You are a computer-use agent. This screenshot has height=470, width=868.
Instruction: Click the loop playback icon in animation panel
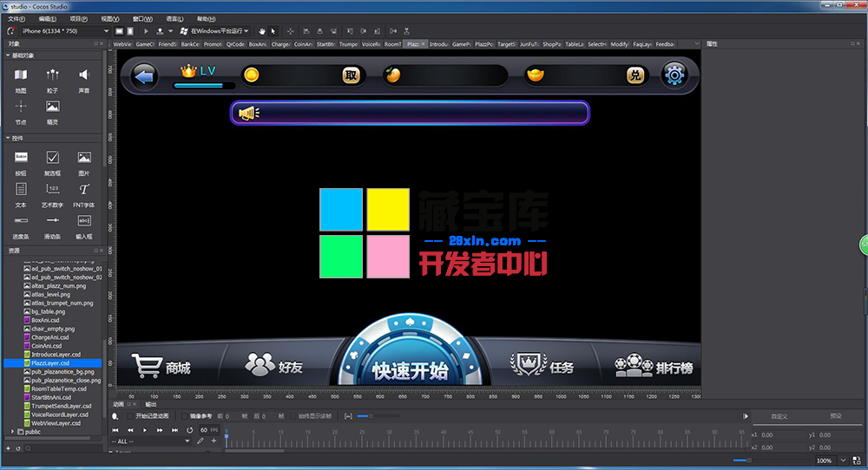[190, 429]
